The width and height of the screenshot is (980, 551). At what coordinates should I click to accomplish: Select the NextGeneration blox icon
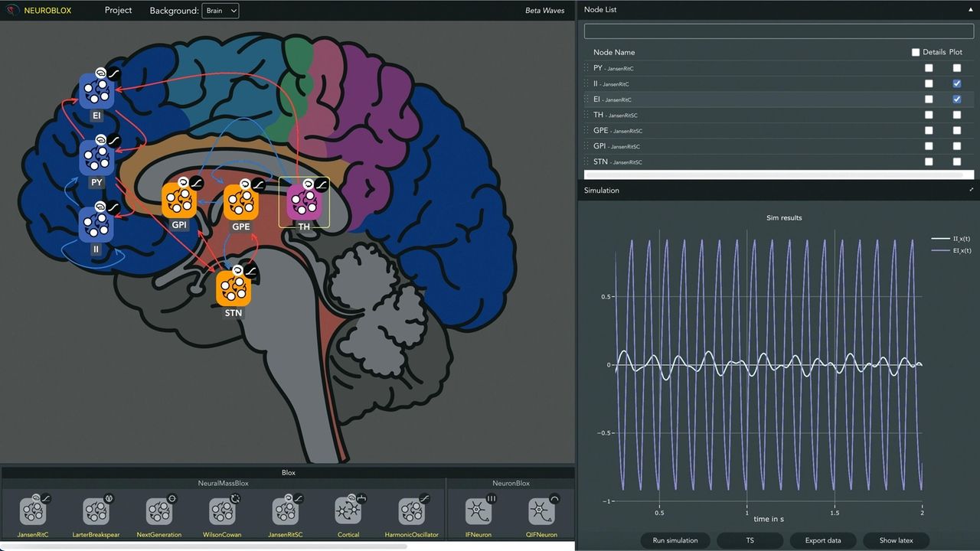pyautogui.click(x=158, y=511)
